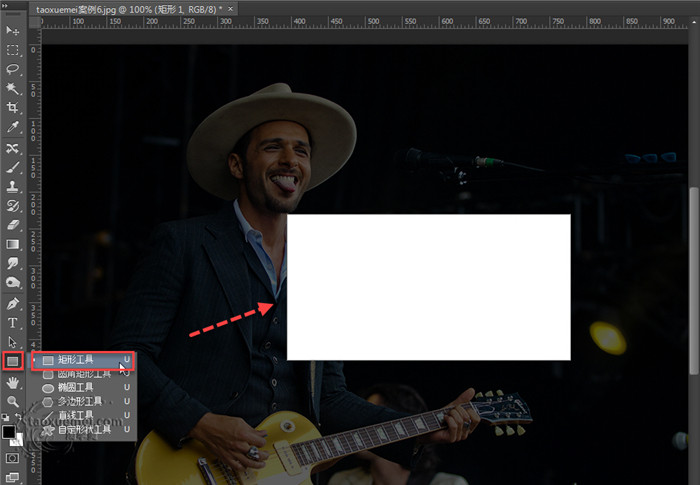Select the Horizontal Type tool

[x=13, y=323]
